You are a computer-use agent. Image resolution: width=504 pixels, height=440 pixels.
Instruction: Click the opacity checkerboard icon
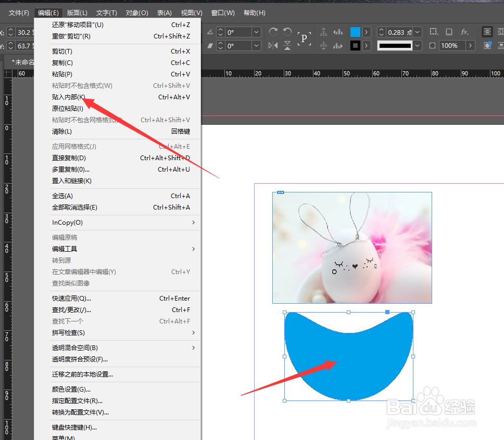click(x=433, y=46)
